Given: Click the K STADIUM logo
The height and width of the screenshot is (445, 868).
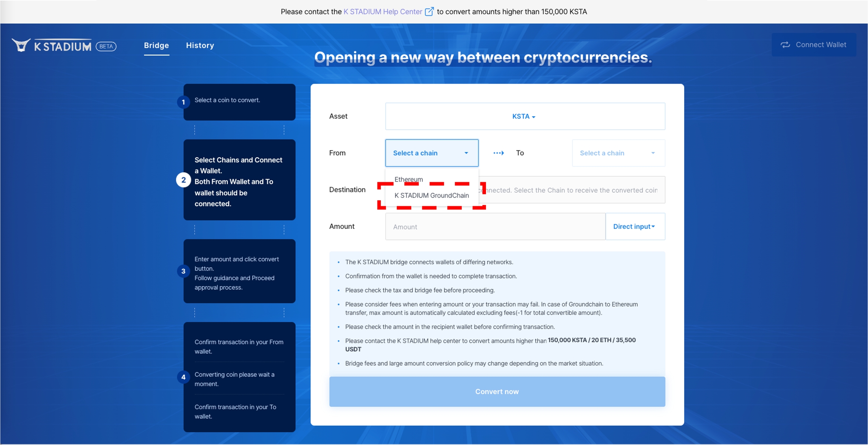Looking at the screenshot, I should pos(52,46).
